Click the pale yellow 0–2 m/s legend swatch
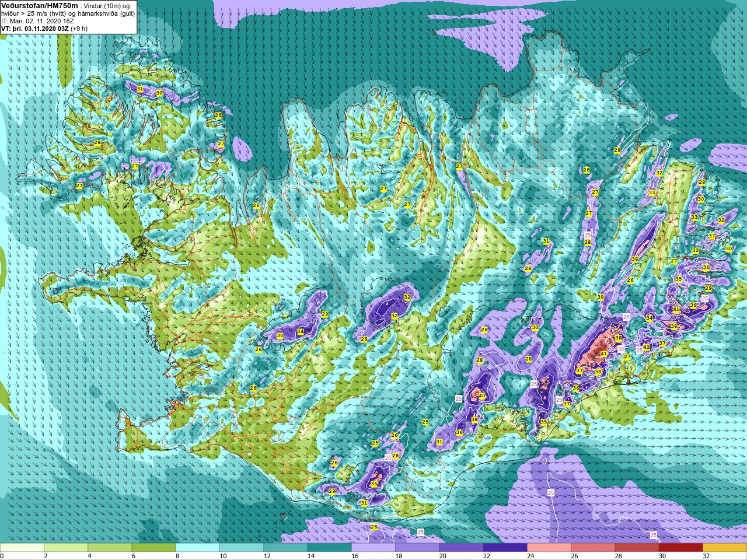This screenshot has height=560, width=747. click(x=22, y=548)
